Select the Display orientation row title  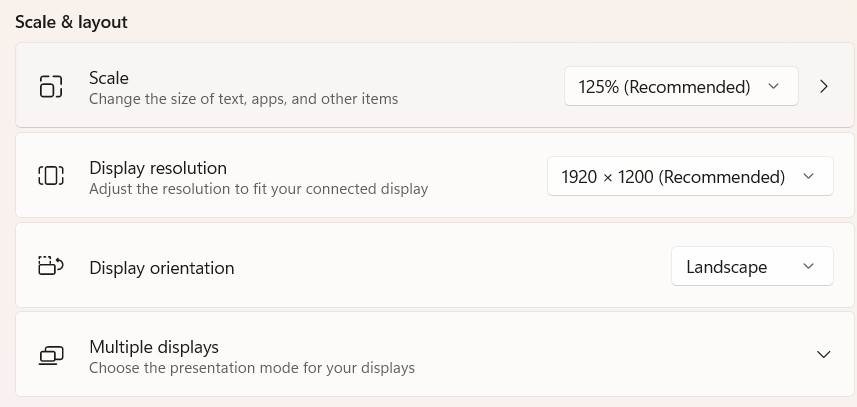click(162, 268)
